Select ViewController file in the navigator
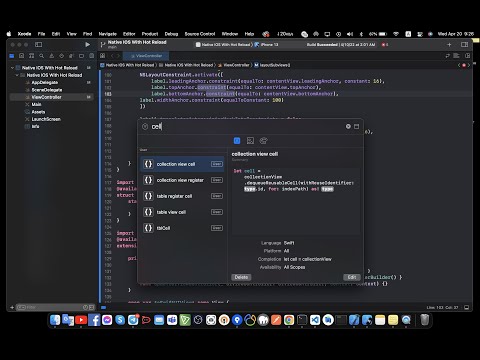The width and height of the screenshot is (480, 360). click(x=46, y=97)
